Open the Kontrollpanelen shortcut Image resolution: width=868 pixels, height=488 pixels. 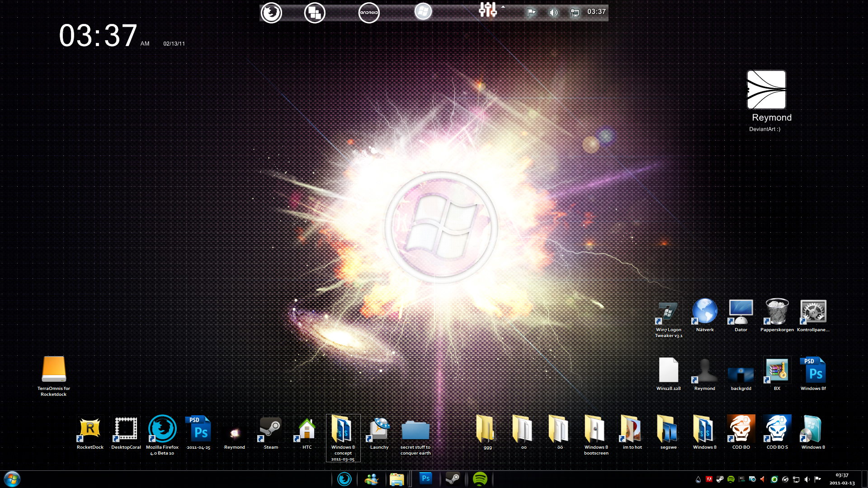pos(813,312)
